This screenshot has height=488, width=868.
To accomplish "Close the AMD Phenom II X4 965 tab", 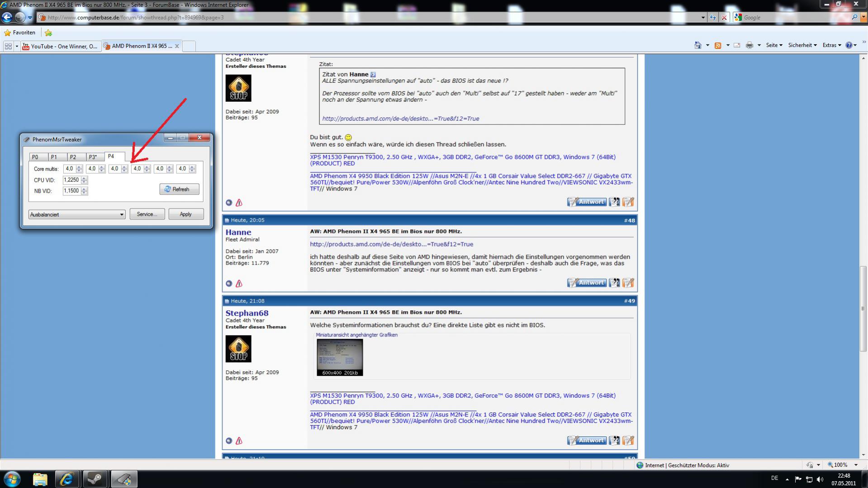I will pyautogui.click(x=177, y=46).
